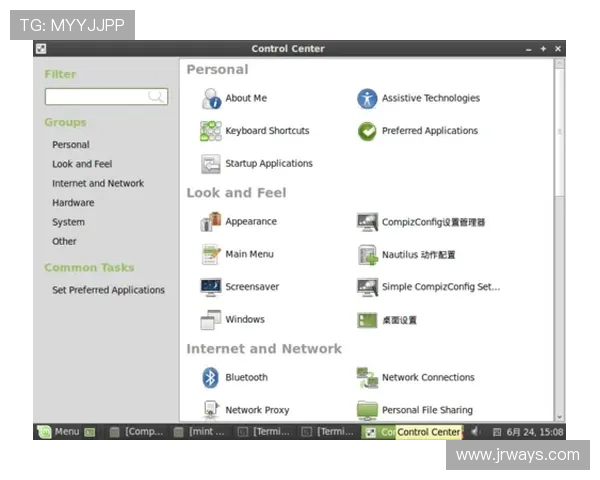Open the About Me icon
Viewport: 600px width, 480px height.
tap(211, 99)
